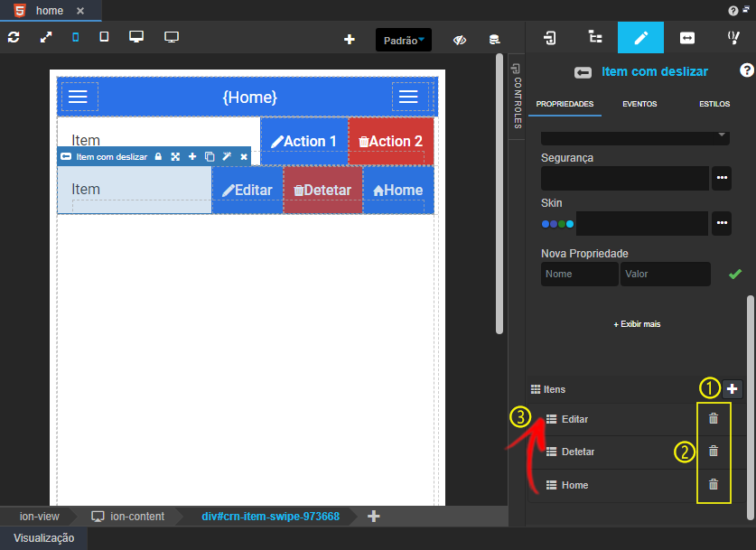Add a new item with the Itens plus button
756x550 pixels.
coord(732,389)
